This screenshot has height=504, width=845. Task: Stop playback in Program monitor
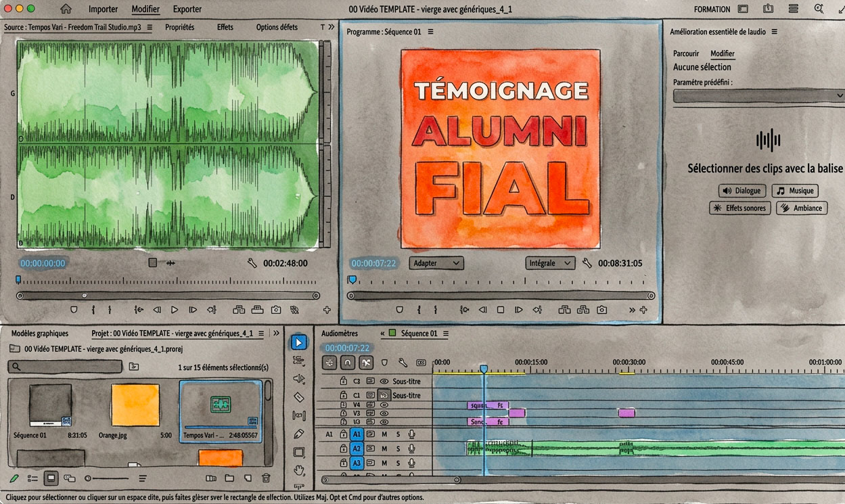pyautogui.click(x=501, y=310)
